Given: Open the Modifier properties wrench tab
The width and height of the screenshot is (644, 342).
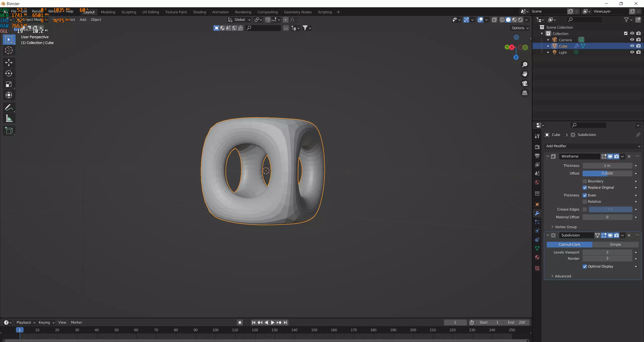Looking at the screenshot, I should (537, 213).
